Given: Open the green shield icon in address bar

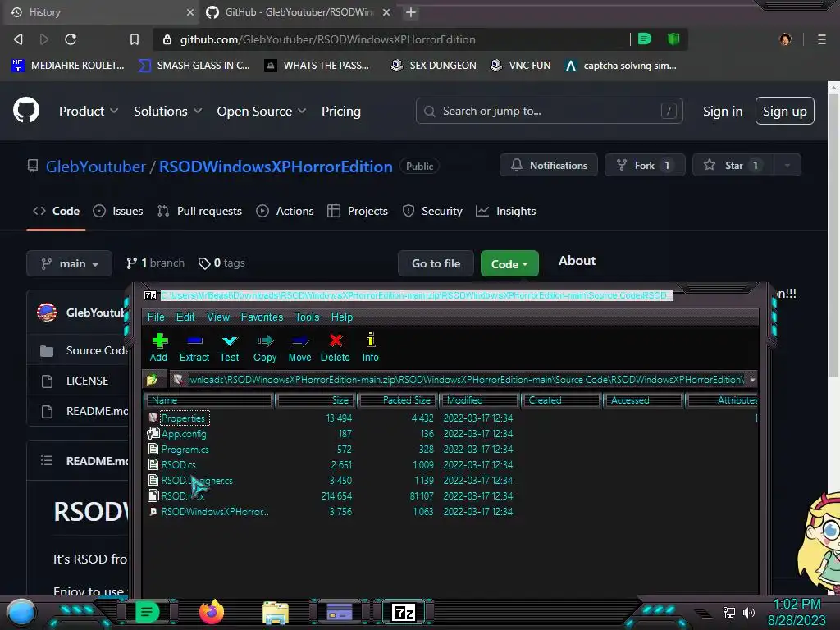Looking at the screenshot, I should 673,39.
